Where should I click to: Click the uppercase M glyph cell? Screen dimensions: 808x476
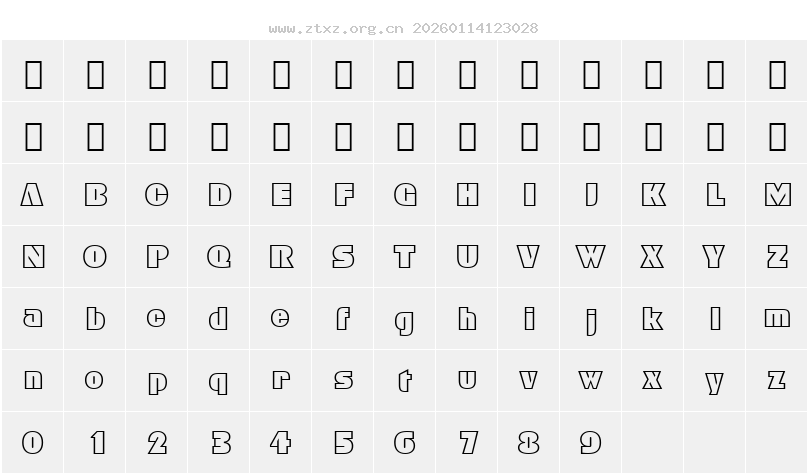click(x=777, y=195)
